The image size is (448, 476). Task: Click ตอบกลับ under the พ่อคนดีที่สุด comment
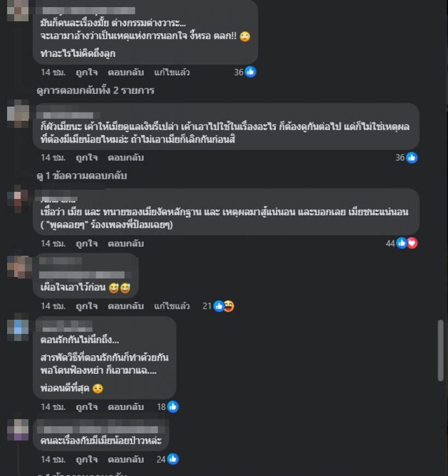126,407
